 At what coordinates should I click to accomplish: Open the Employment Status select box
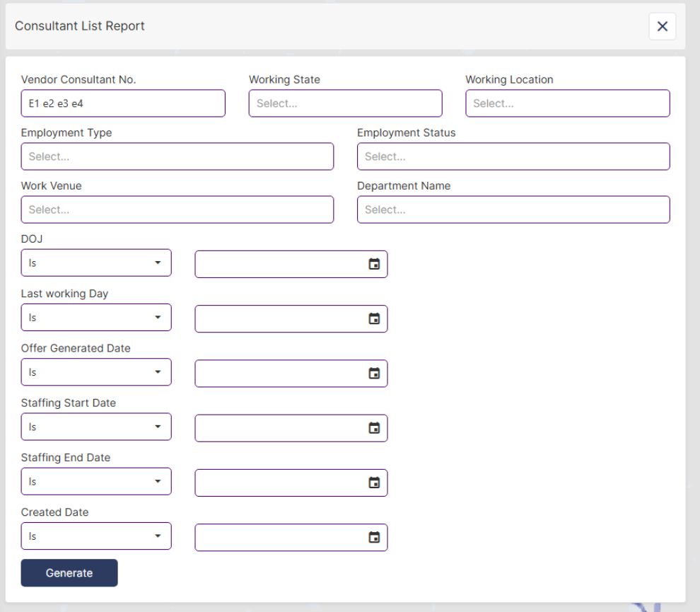(x=513, y=156)
